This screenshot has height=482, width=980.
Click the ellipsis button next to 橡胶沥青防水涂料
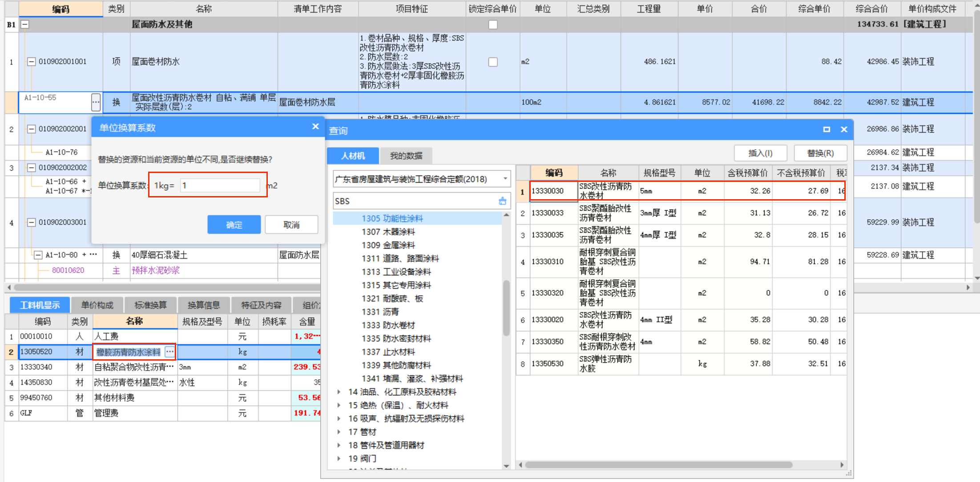169,352
